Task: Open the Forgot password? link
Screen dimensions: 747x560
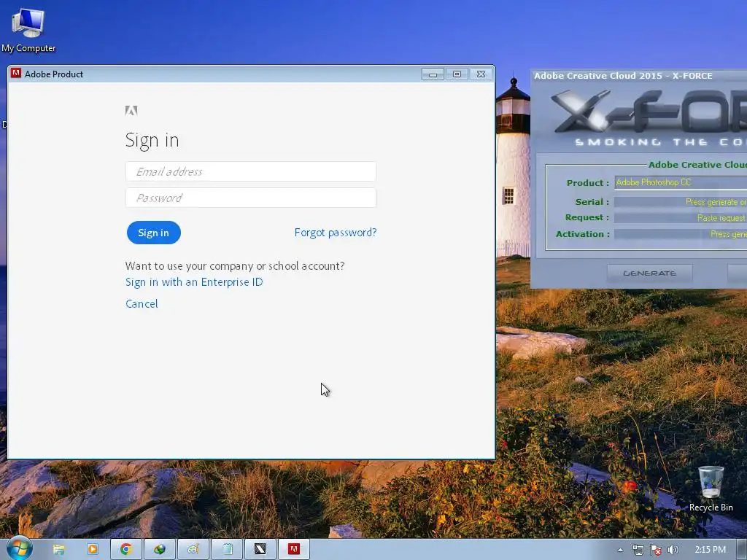Action: 336,233
